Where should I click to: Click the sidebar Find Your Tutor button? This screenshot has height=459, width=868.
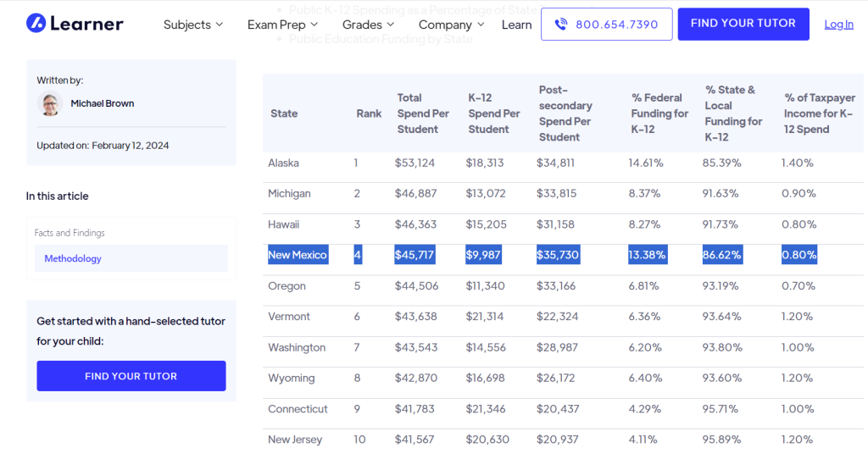coord(131,376)
